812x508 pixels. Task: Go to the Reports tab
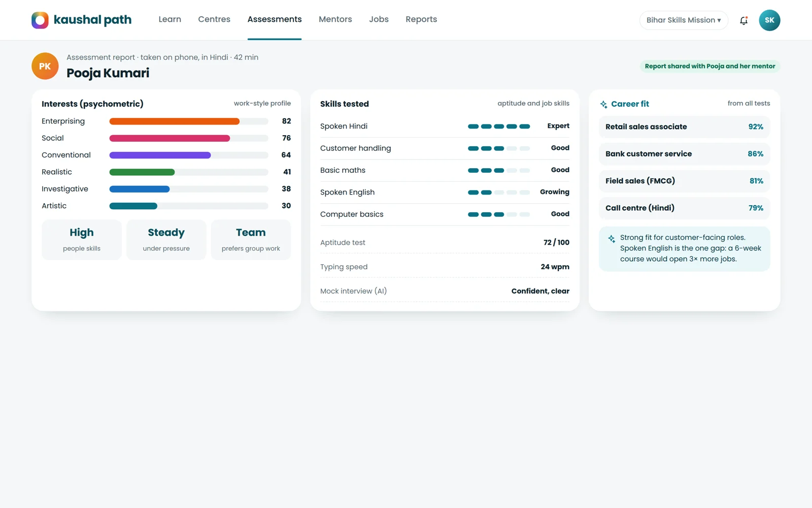421,19
